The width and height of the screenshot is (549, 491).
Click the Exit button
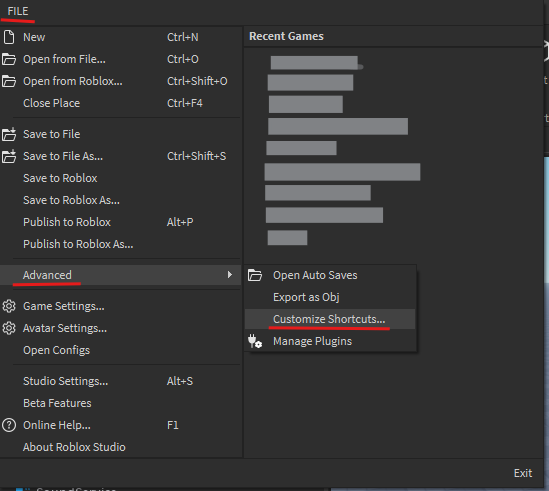[523, 473]
